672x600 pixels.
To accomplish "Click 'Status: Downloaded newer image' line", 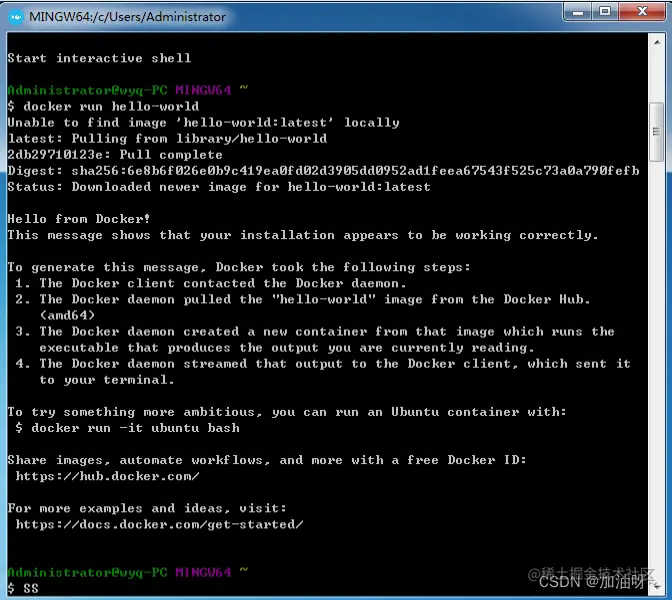I will pos(219,187).
